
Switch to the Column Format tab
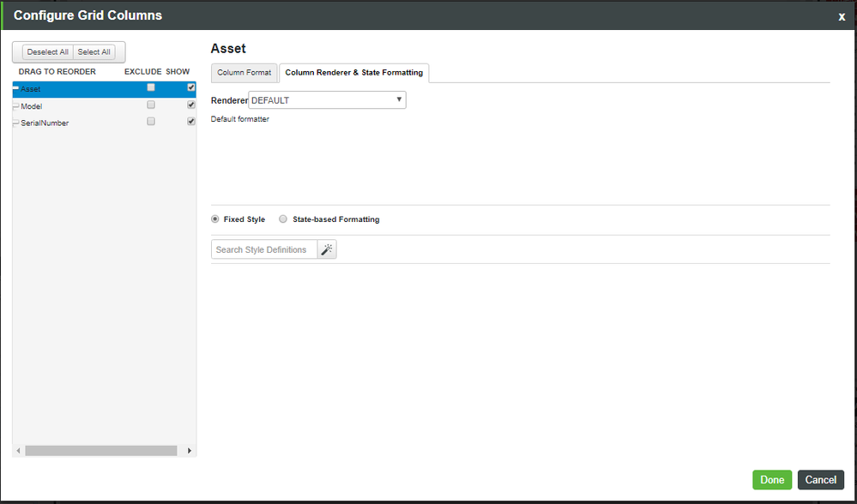coord(244,73)
